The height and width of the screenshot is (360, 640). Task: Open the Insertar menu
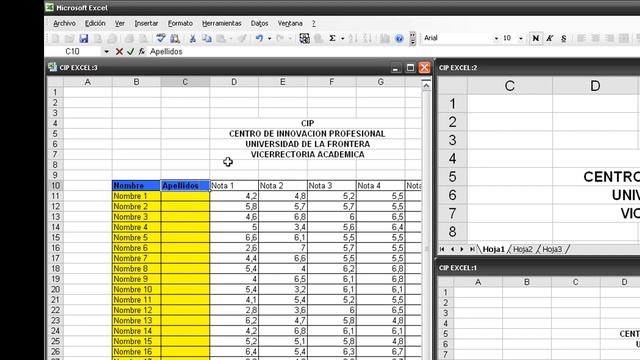click(146, 23)
